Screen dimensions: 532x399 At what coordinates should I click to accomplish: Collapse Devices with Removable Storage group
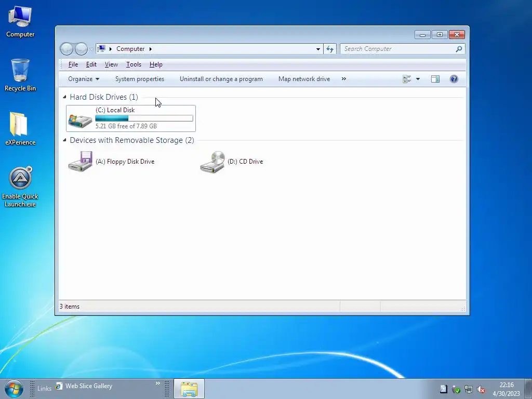[x=64, y=140]
